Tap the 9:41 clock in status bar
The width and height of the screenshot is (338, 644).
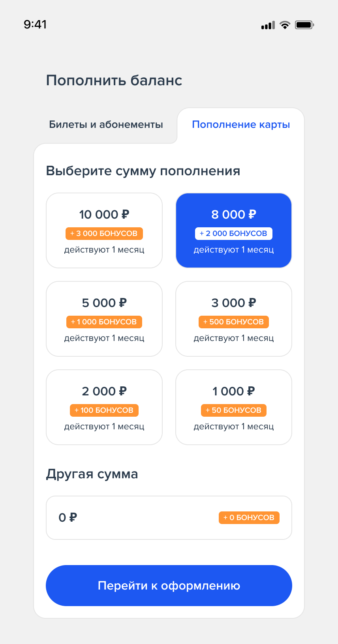pos(35,24)
